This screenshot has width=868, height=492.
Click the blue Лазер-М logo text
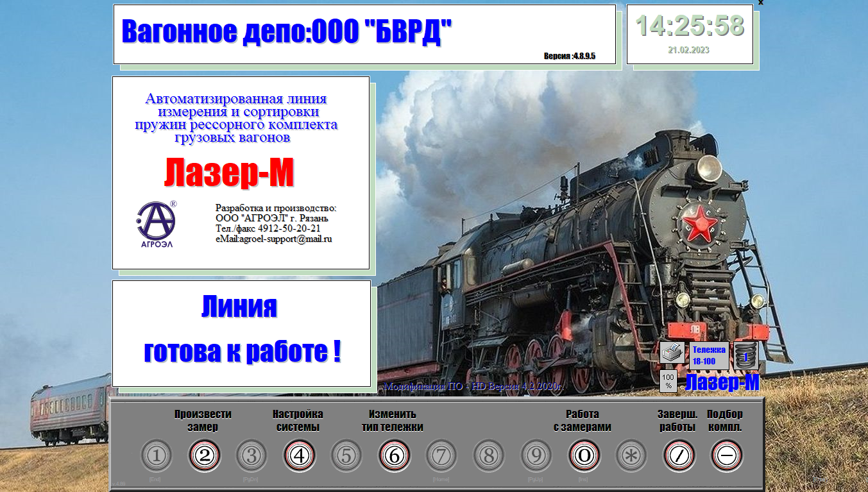722,382
